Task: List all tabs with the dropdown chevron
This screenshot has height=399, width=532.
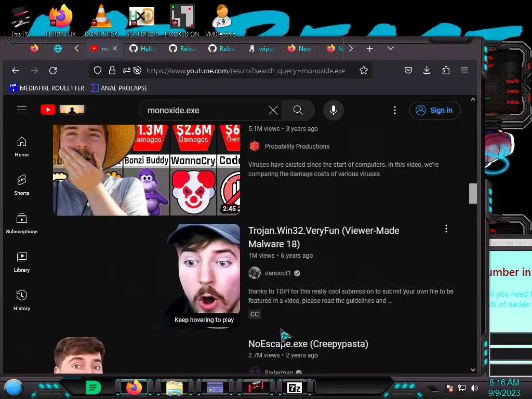Action: [391, 48]
